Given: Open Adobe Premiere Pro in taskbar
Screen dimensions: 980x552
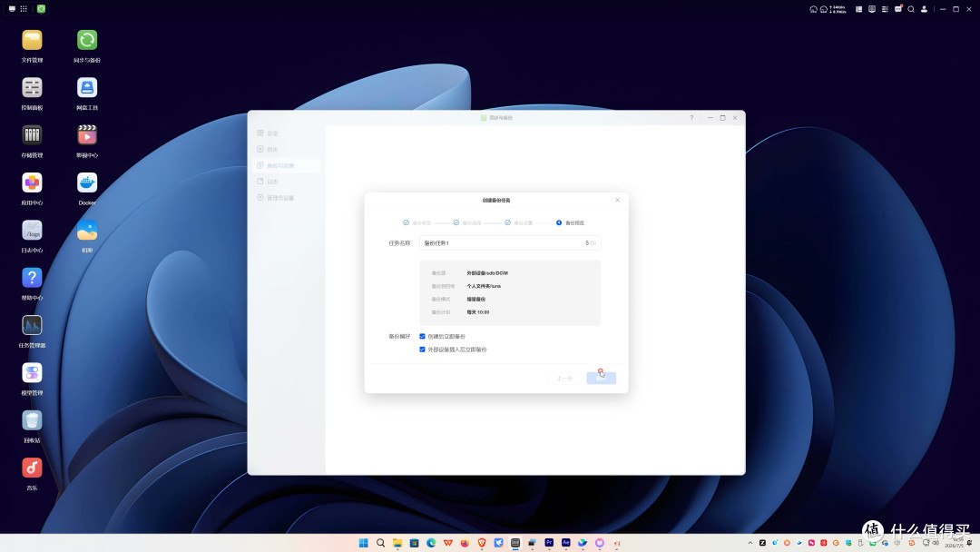Looking at the screenshot, I should (x=549, y=543).
